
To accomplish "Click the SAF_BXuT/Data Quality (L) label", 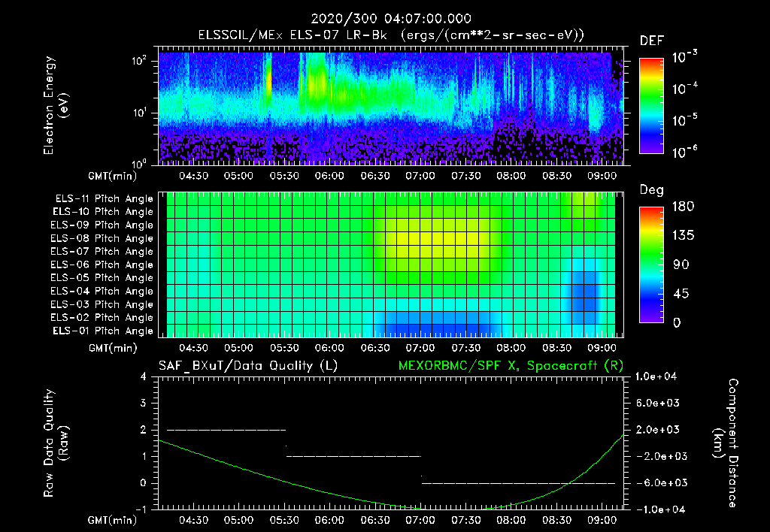I will (x=248, y=366).
